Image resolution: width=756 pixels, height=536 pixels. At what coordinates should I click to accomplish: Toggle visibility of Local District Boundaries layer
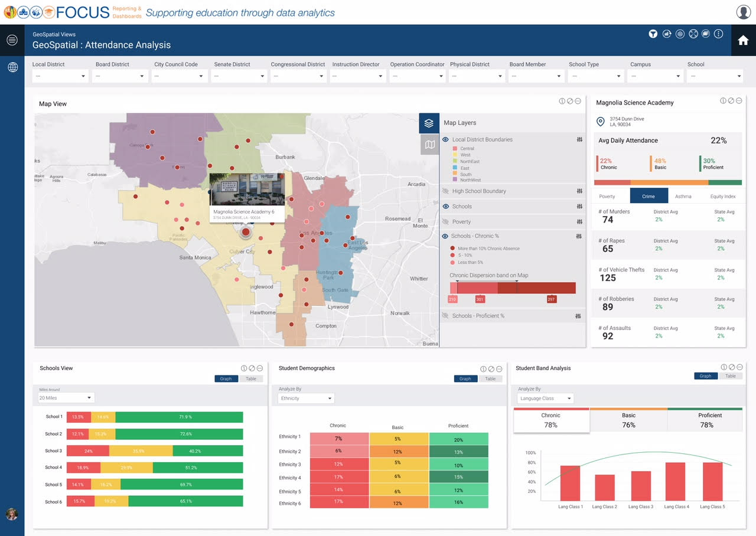pyautogui.click(x=446, y=139)
